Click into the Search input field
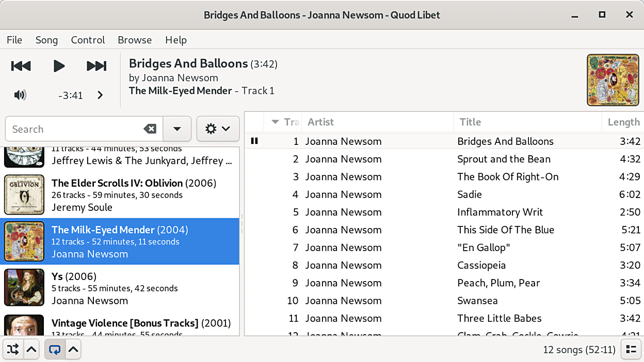 click(x=75, y=129)
